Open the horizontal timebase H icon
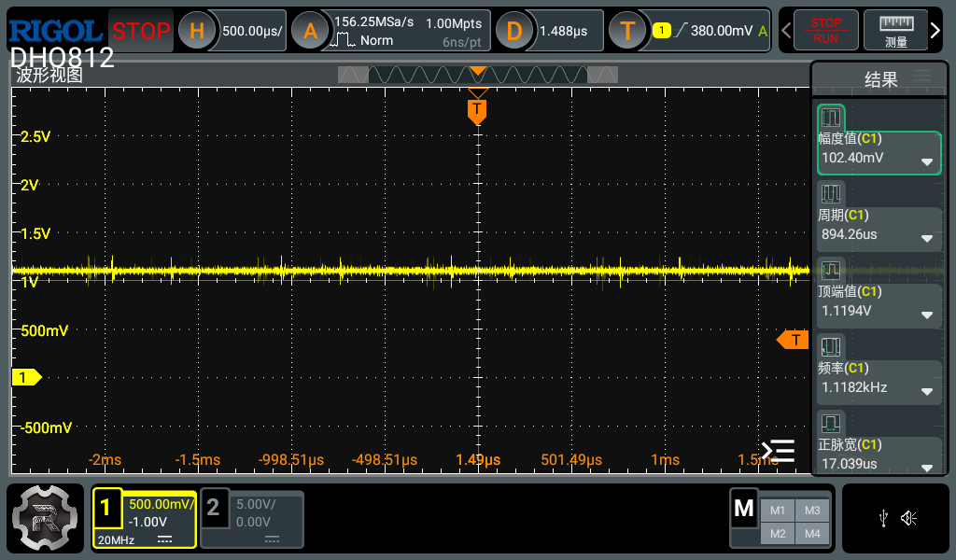The height and width of the screenshot is (560, 956). point(196,31)
